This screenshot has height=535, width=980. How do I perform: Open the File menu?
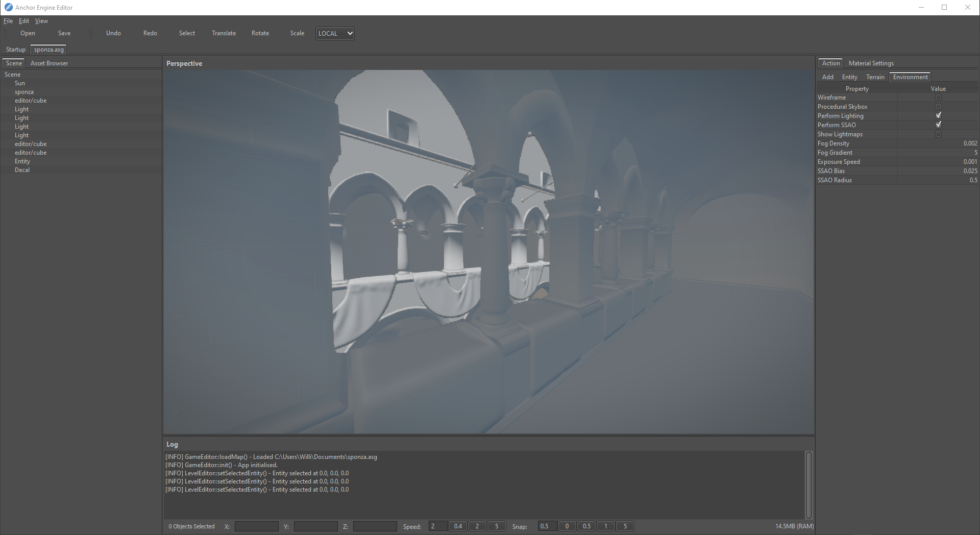click(x=8, y=21)
